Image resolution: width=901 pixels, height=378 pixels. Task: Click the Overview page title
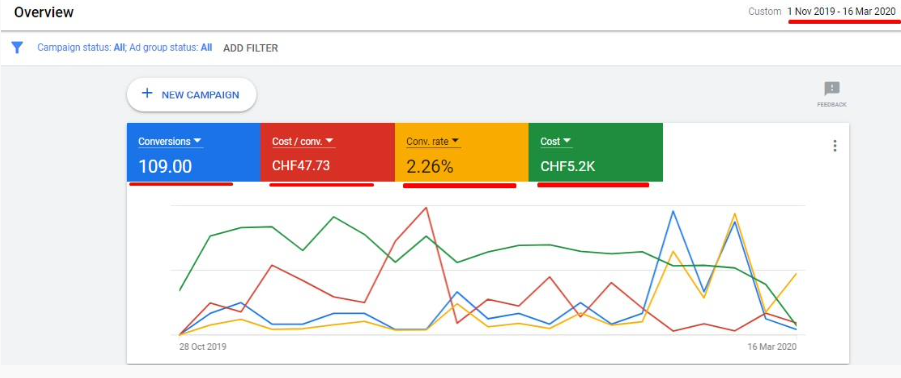[44, 12]
